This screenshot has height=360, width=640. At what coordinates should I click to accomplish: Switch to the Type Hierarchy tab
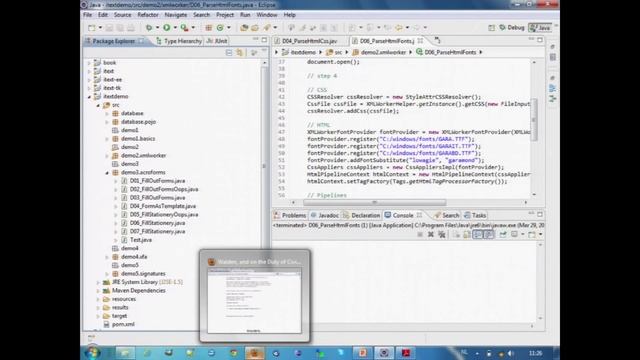[179, 41]
